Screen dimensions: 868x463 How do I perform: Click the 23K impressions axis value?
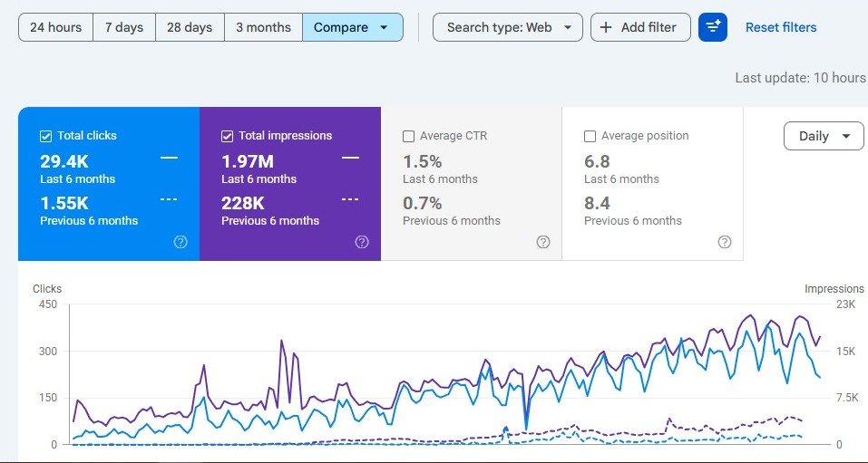[x=846, y=304]
